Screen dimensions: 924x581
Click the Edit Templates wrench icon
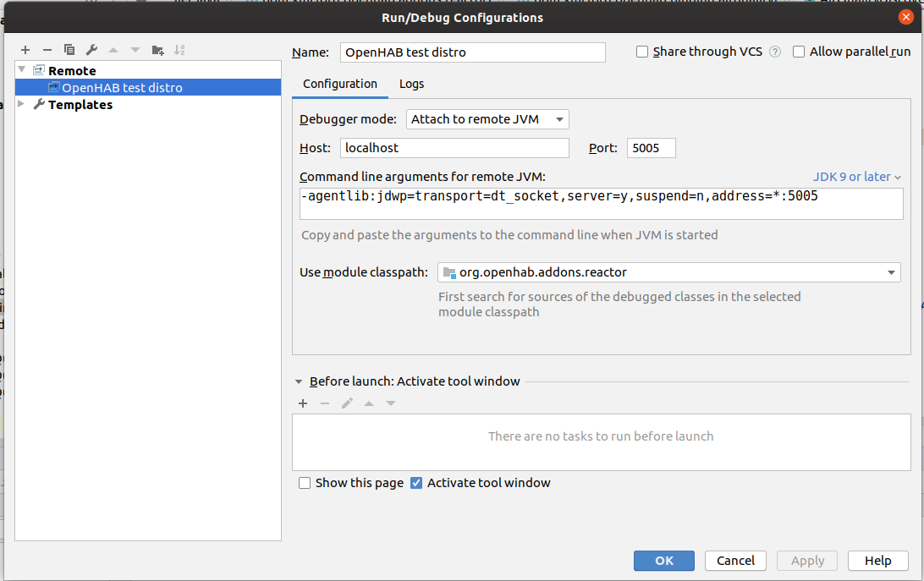click(91, 50)
